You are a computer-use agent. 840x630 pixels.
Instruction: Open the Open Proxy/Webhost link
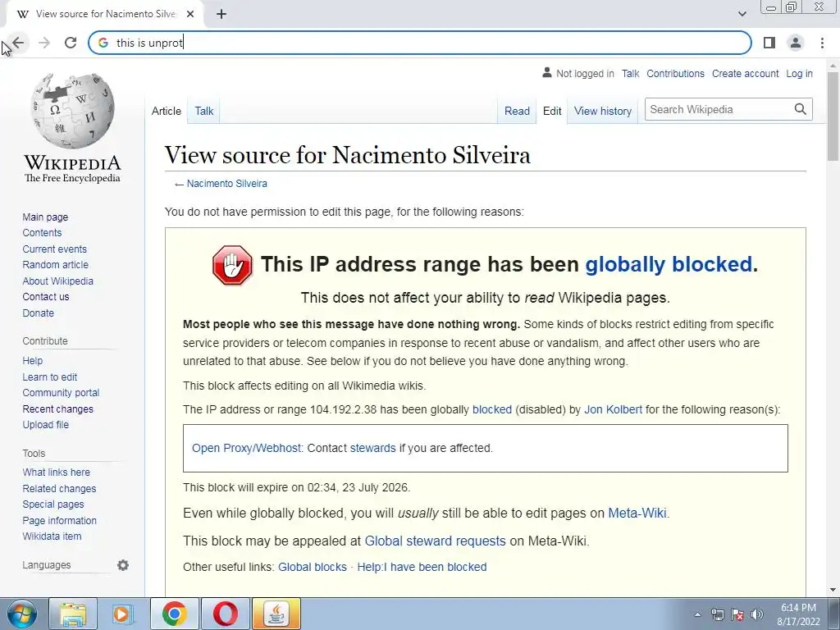point(247,448)
